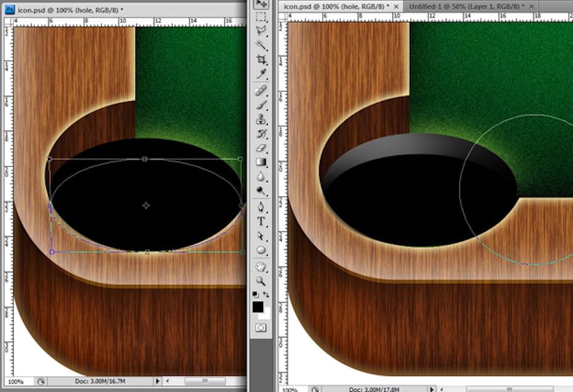Image resolution: width=573 pixels, height=392 pixels.
Task: Select the Rectangular Marquee tool
Action: point(261,17)
